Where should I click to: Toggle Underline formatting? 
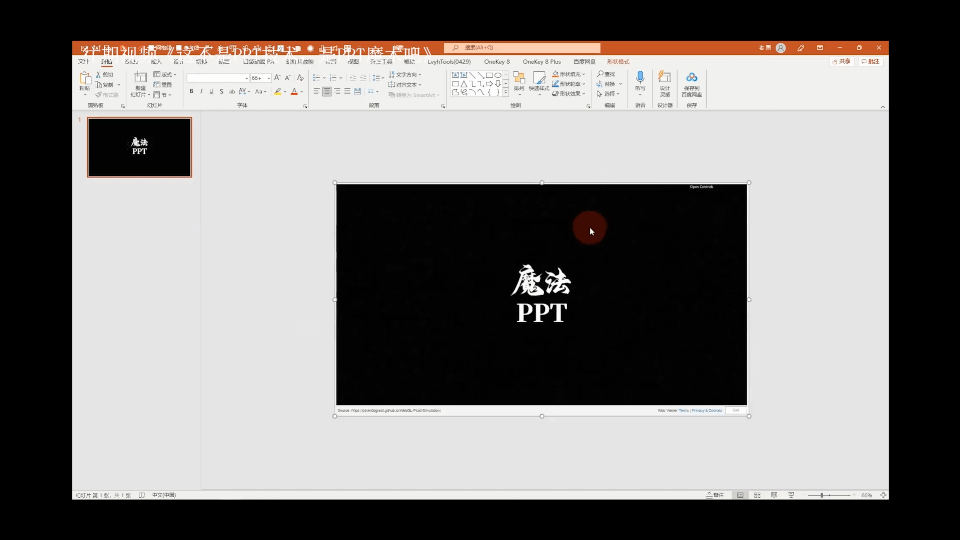pos(211,91)
